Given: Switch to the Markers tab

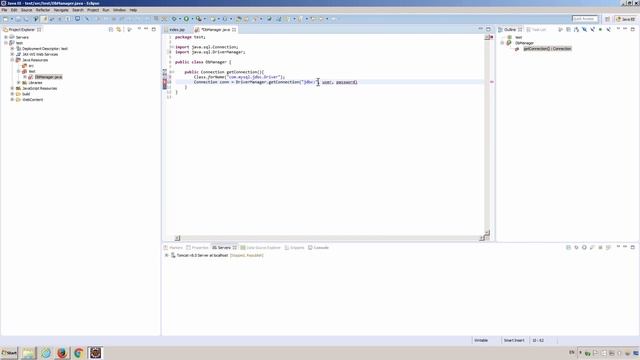Looking at the screenshot, I should [x=173, y=248].
